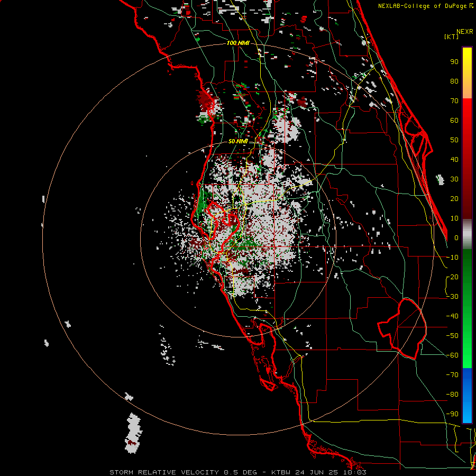Select the 70 knot scale label
Image resolution: width=476 pixels, height=476 pixels.
pos(454,101)
